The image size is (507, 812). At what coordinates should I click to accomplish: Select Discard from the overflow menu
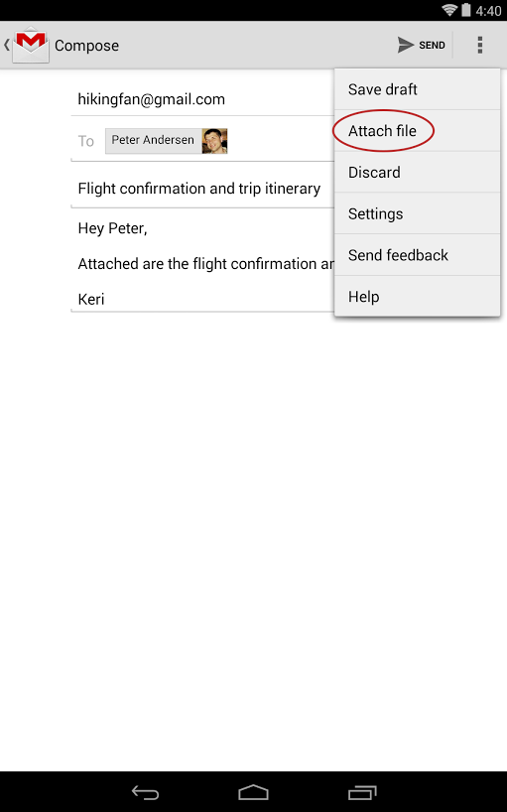point(417,172)
